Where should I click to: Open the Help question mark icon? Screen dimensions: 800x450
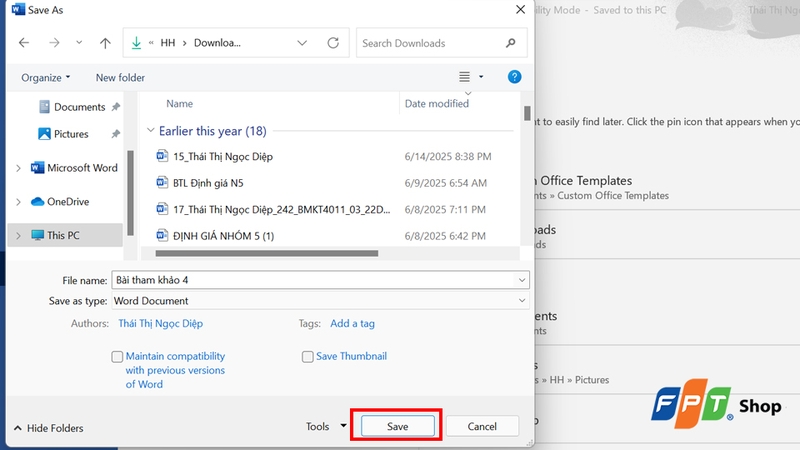coord(514,77)
